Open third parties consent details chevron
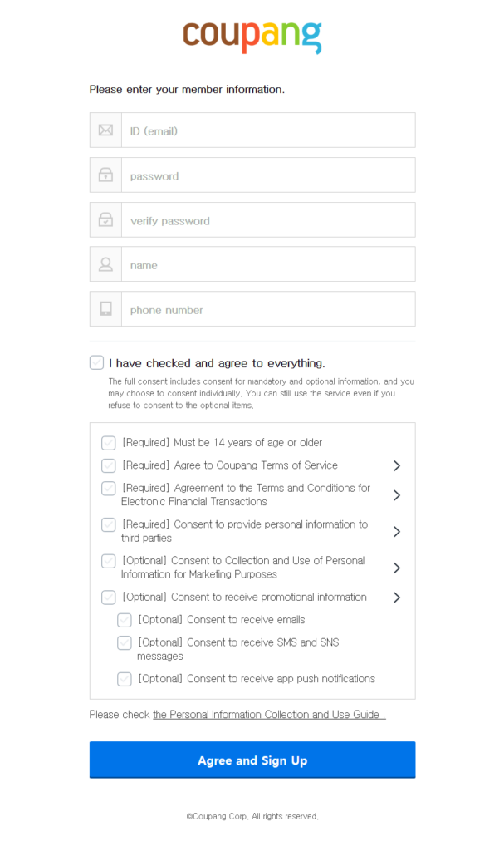This screenshot has width=504, height=851. tap(397, 531)
